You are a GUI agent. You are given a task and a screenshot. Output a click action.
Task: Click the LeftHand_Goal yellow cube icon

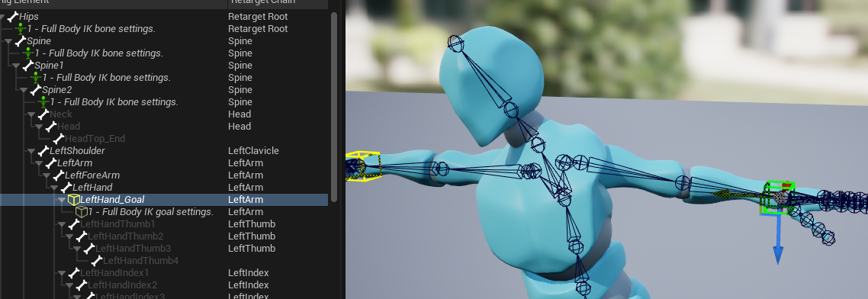pyautogui.click(x=74, y=199)
